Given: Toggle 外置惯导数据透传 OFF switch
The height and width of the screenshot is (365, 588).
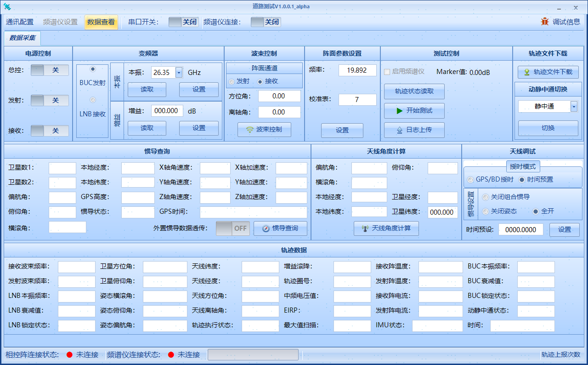Looking at the screenshot, I should pyautogui.click(x=233, y=228).
